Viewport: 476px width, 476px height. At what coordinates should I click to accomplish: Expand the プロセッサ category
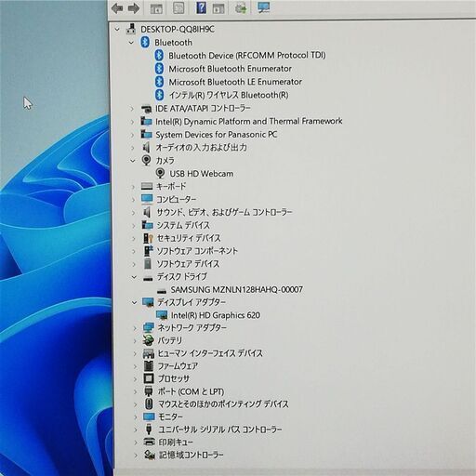(x=135, y=378)
